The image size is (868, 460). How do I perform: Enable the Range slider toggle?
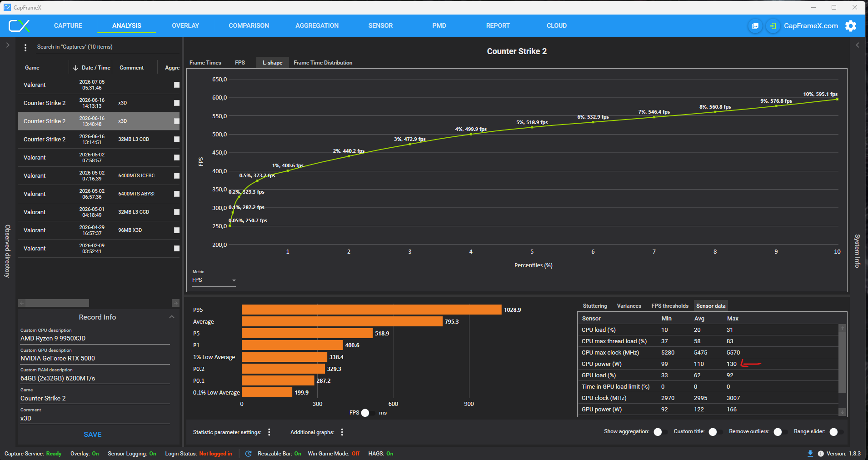pyautogui.click(x=836, y=432)
